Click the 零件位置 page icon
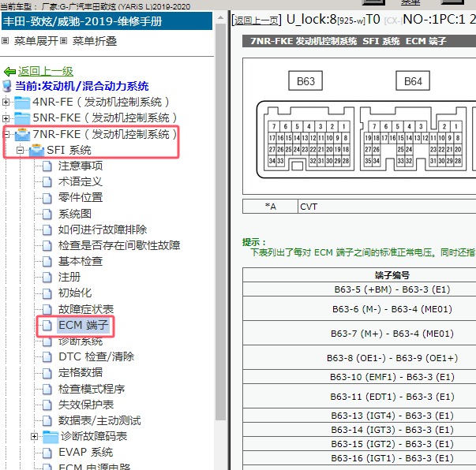The height and width of the screenshot is (470, 476). coord(47,198)
